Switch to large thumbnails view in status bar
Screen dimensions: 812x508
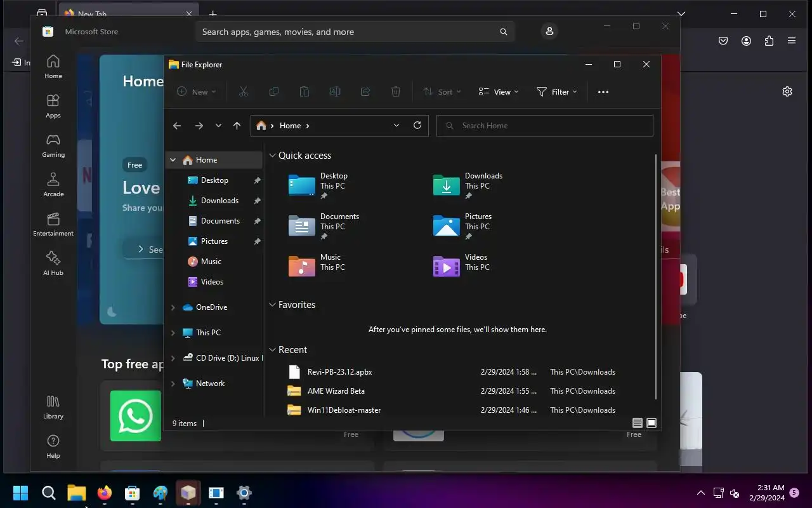pyautogui.click(x=652, y=423)
